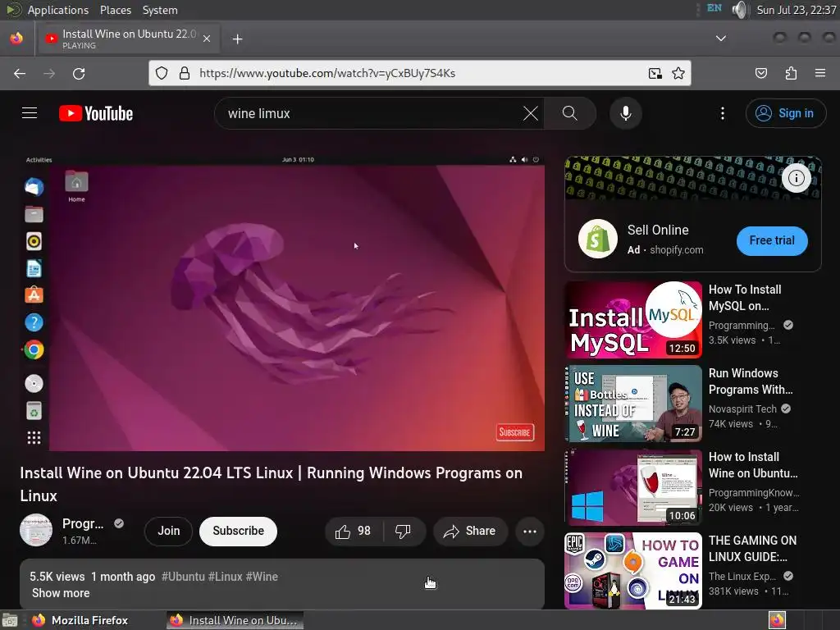Open Shopify Sell Online ad logo
Screen dimensions: 840x630
pyautogui.click(x=598, y=239)
